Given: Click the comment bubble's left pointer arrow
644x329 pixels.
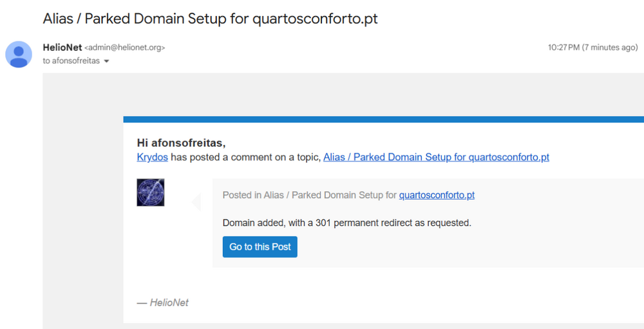Looking at the screenshot, I should coord(197,203).
